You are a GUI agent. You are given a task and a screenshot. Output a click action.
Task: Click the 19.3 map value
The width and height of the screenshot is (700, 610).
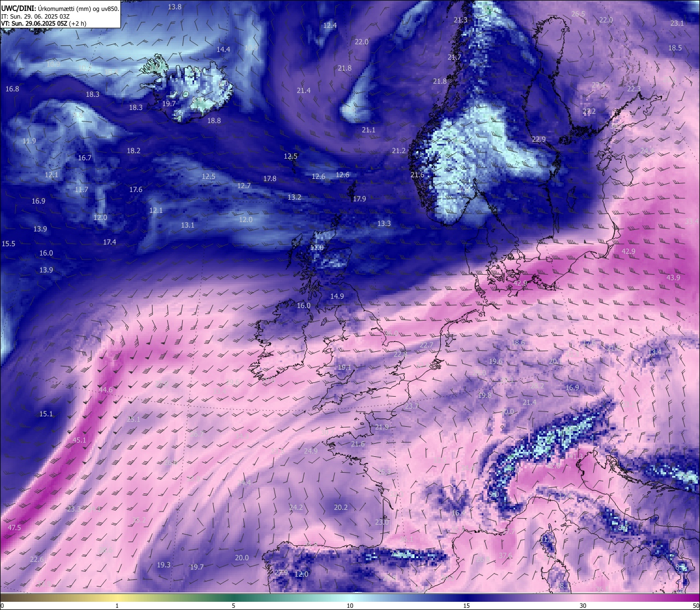[164, 565]
